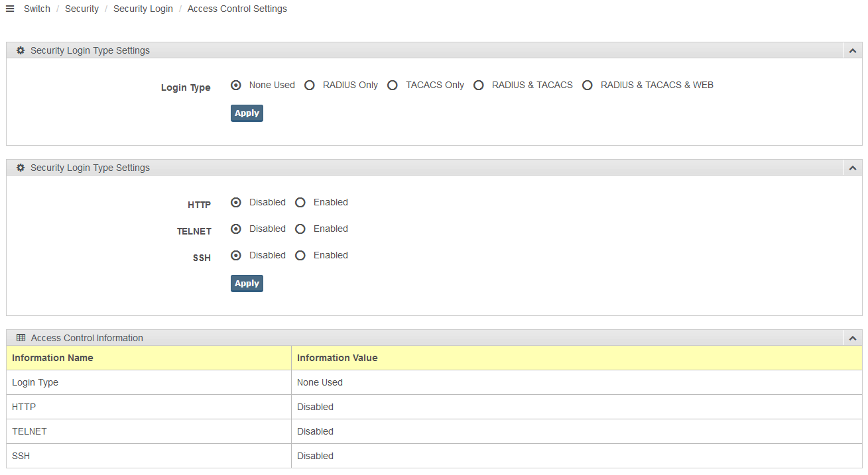
Task: Select the TACACS Only login type
Action: (393, 85)
